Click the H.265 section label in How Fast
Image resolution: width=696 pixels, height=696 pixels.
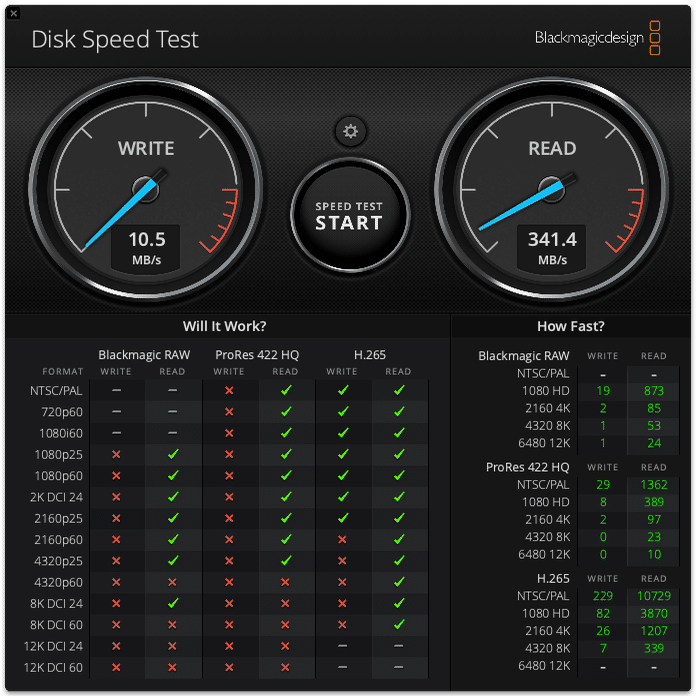click(553, 579)
